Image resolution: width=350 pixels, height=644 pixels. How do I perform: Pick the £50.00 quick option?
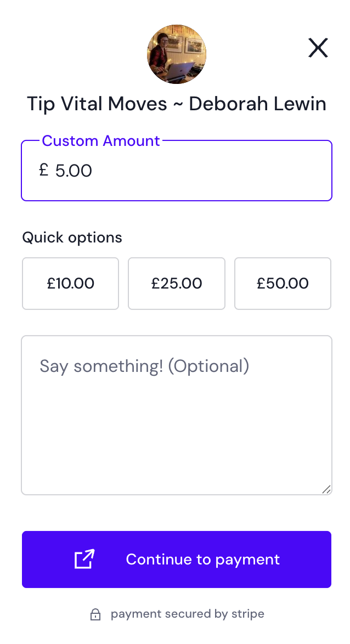click(283, 284)
